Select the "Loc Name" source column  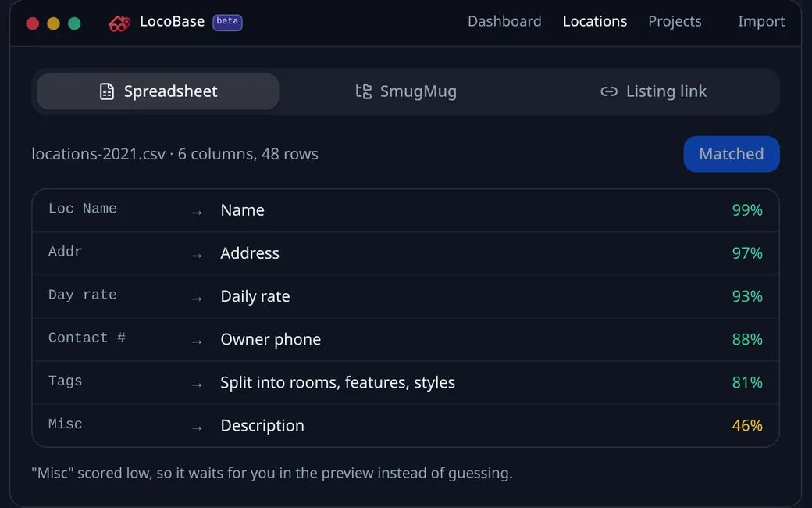[82, 209]
